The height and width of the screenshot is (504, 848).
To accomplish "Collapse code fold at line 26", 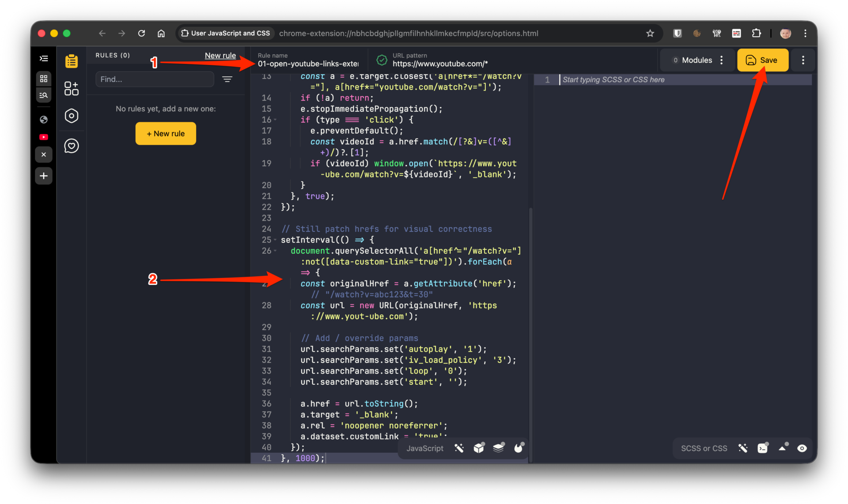I will pyautogui.click(x=275, y=251).
